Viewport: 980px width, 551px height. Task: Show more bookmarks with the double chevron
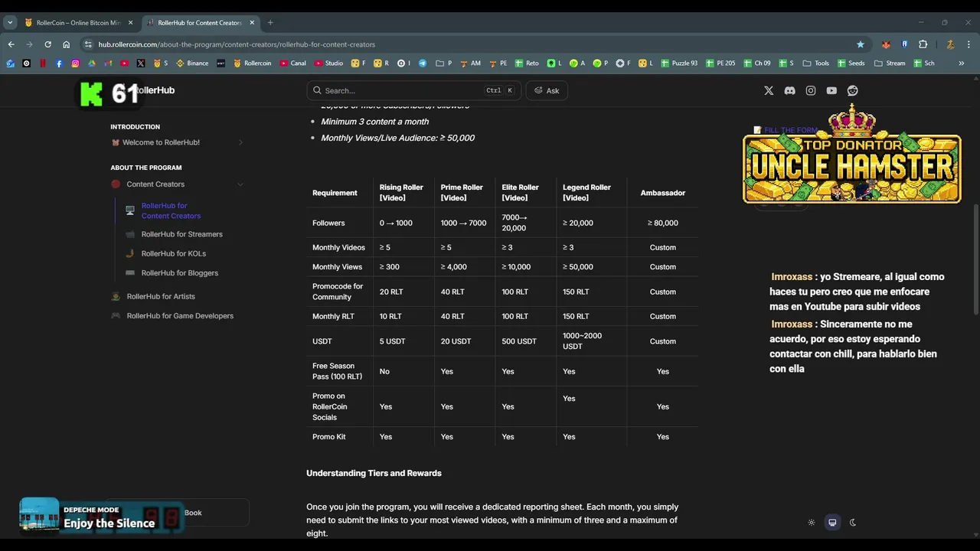pyautogui.click(x=962, y=64)
